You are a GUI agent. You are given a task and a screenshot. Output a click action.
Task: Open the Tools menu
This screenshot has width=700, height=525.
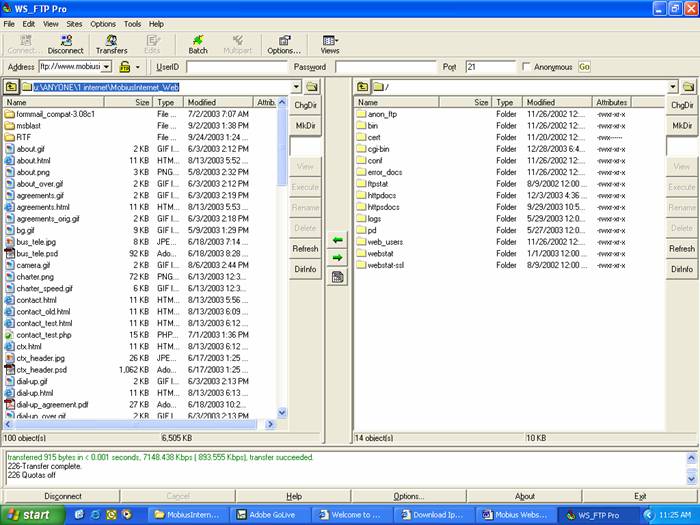[x=132, y=24]
